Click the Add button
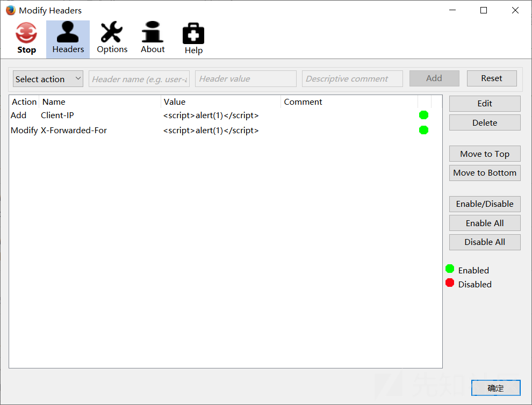 (434, 78)
